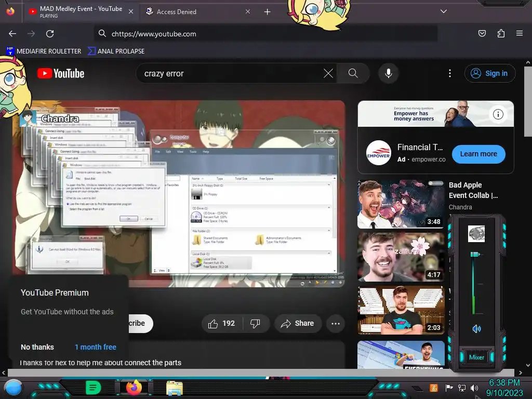Open the Mixer link
The image size is (532, 399).
click(476, 357)
